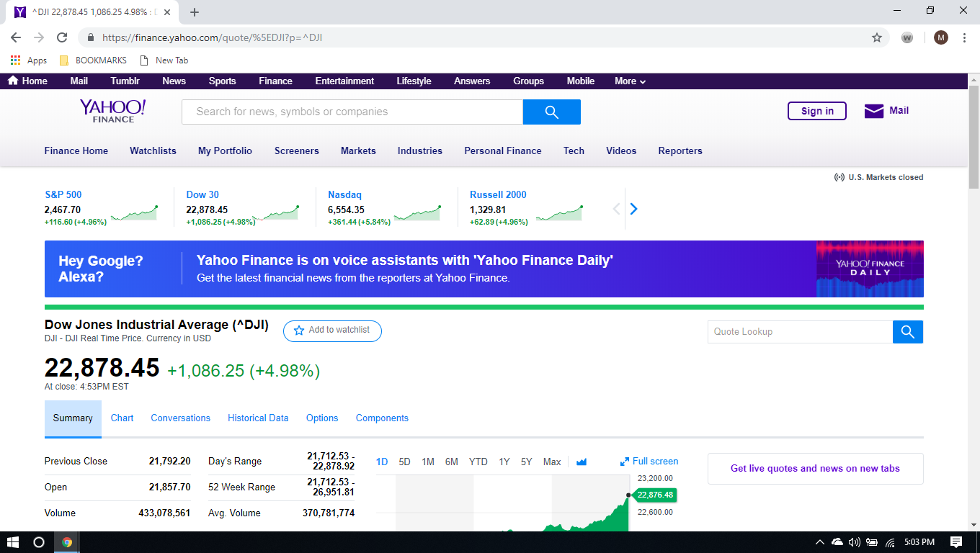Screen dimensions: 980x553
Task: Bookmark this page with the star icon
Action: pyautogui.click(x=877, y=37)
